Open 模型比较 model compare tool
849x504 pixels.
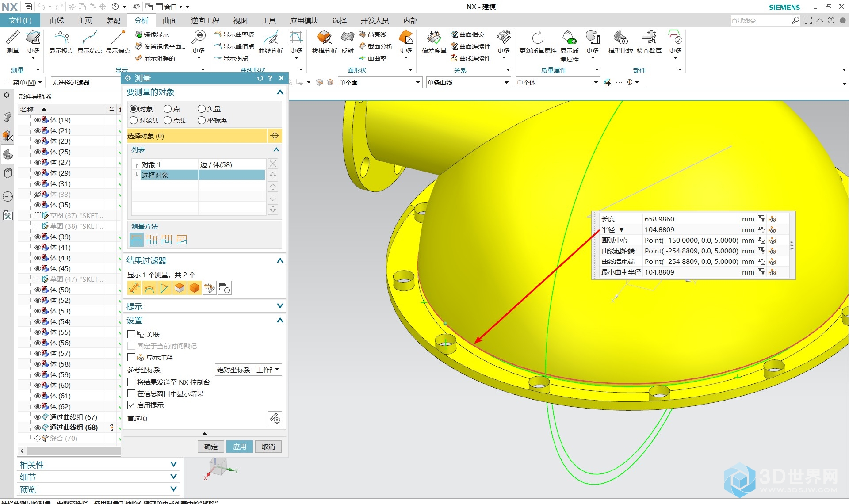point(620,42)
